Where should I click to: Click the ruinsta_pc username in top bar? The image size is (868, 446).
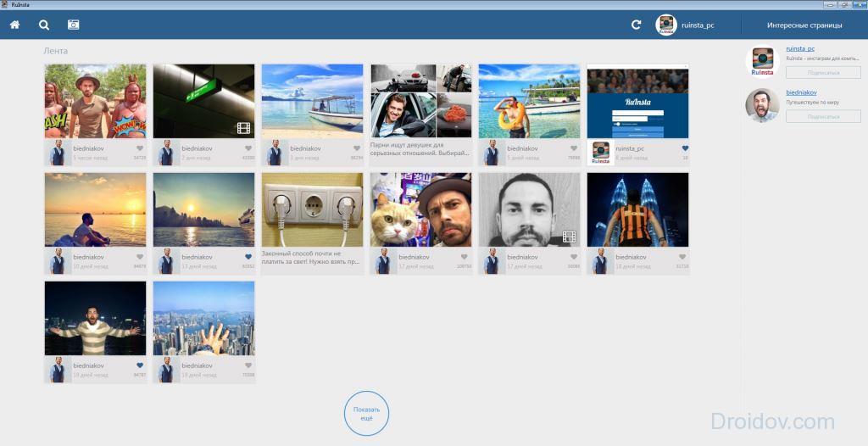coord(698,25)
